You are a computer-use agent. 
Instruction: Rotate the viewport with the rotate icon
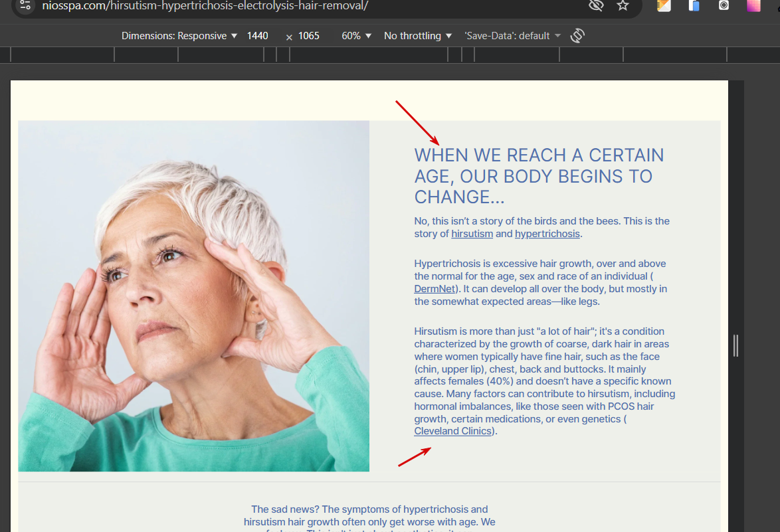pyautogui.click(x=577, y=36)
